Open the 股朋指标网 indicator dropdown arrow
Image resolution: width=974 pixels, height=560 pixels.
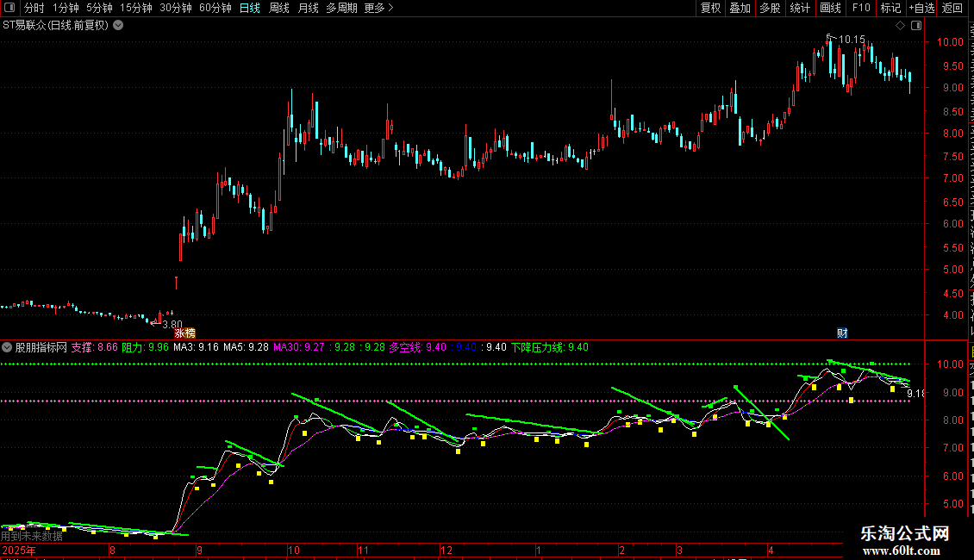point(7,347)
